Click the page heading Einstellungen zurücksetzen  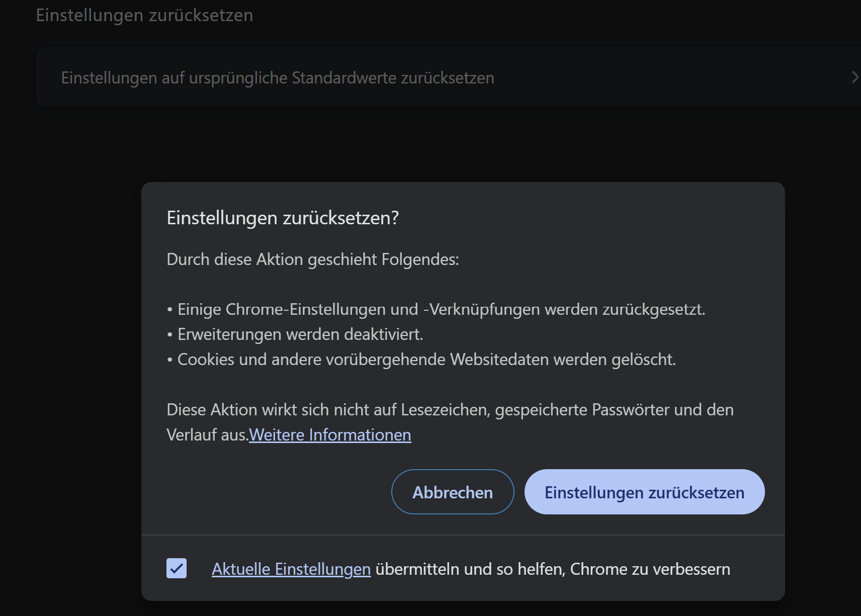[x=144, y=15]
